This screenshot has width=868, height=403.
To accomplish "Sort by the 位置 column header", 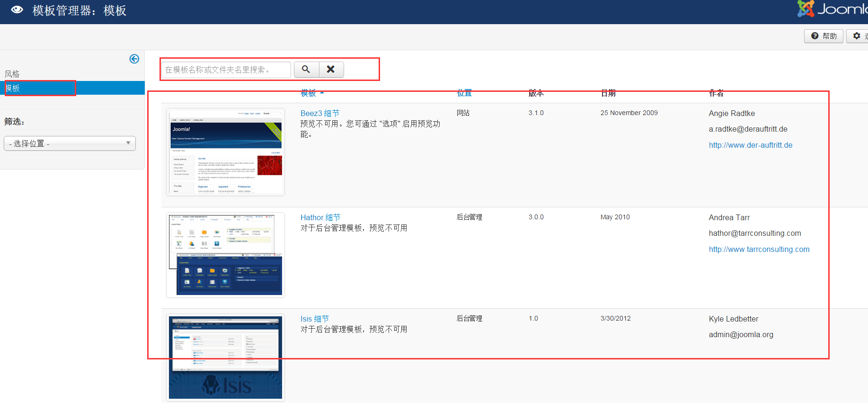I will pos(464,93).
